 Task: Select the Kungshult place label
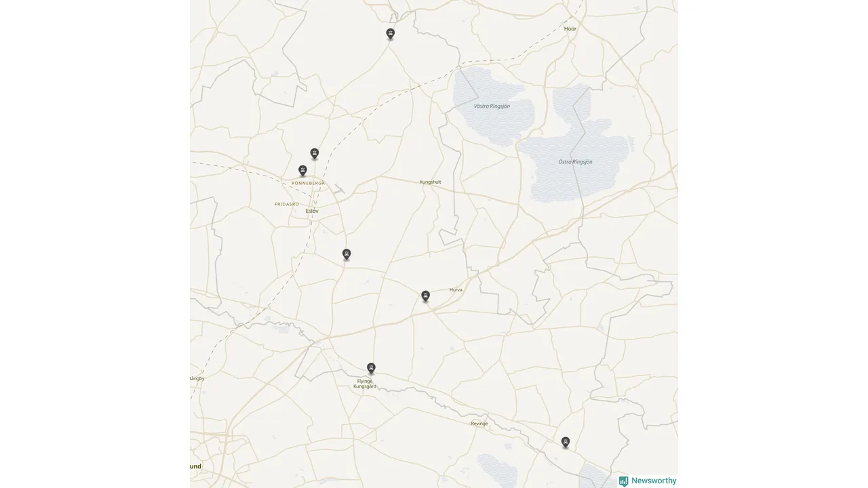[x=430, y=182]
